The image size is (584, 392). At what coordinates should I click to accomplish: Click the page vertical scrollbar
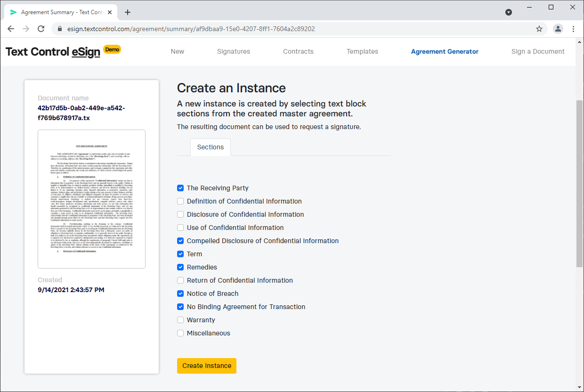pos(579,184)
